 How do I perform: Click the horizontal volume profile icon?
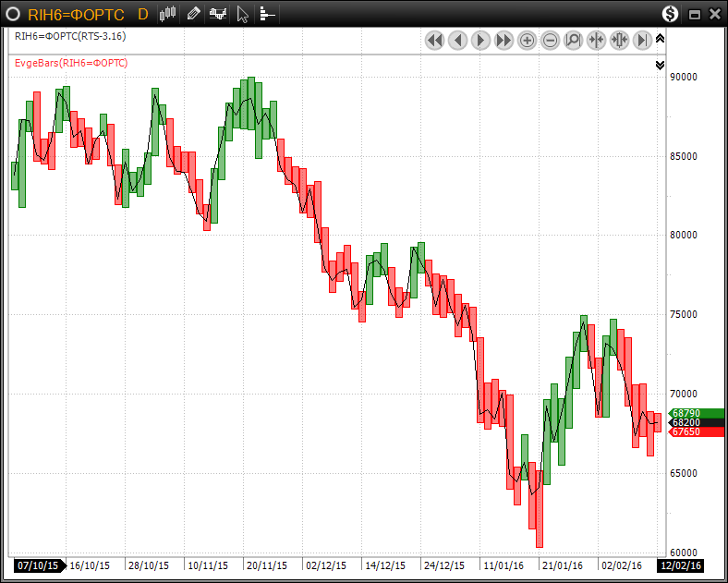click(x=267, y=14)
